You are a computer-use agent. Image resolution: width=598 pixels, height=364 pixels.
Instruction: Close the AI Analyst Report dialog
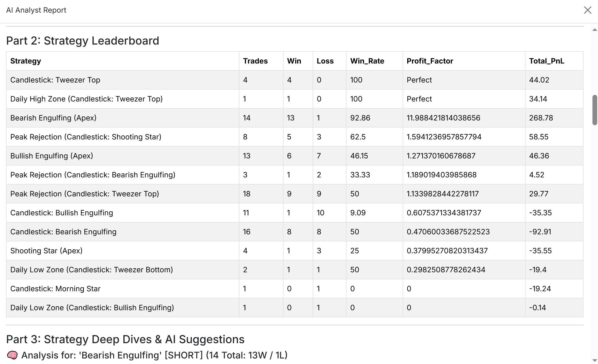point(587,10)
